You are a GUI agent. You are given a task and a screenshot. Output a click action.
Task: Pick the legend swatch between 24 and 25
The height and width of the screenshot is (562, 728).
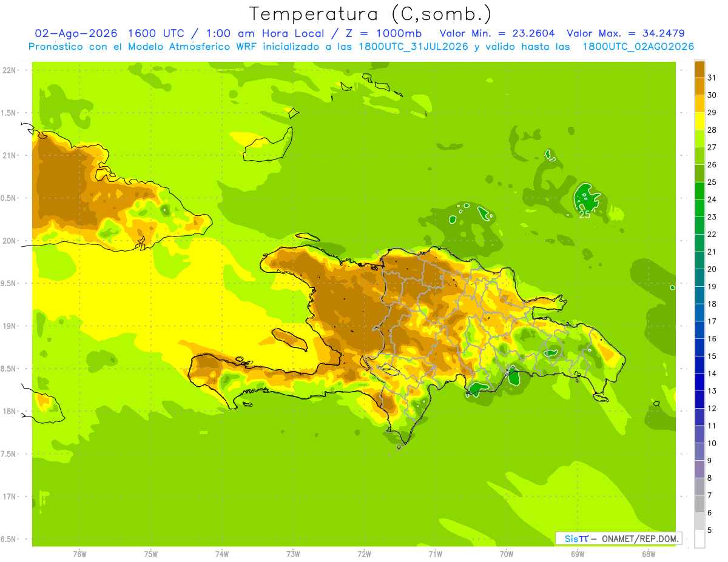click(x=699, y=191)
